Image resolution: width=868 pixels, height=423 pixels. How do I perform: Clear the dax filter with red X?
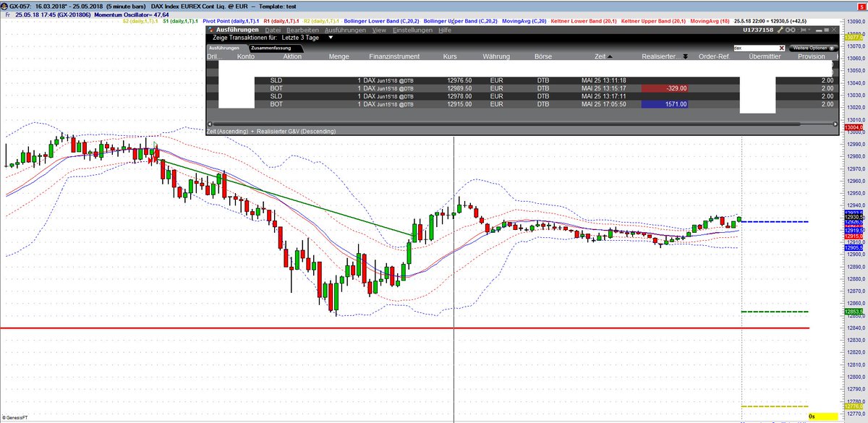point(781,47)
